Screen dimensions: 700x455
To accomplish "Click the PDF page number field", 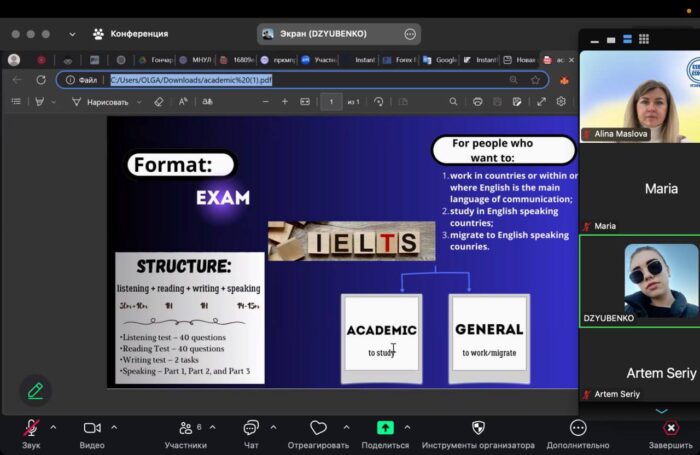I will pos(331,102).
